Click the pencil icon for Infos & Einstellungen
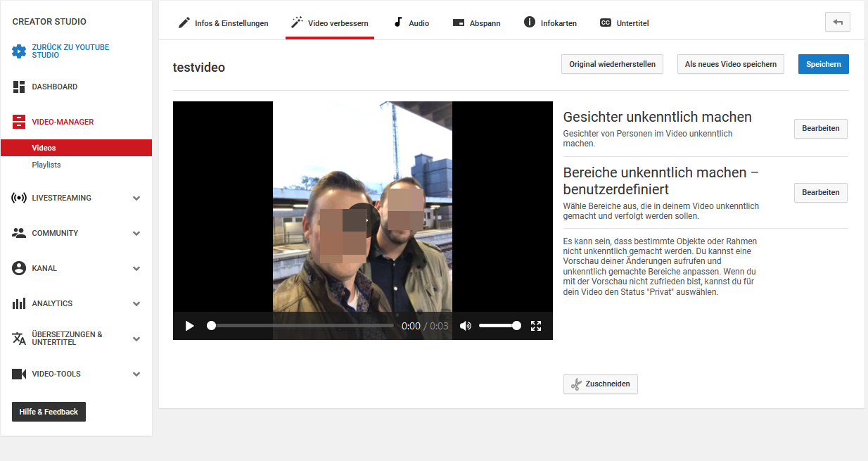The width and height of the screenshot is (868, 461). click(184, 23)
